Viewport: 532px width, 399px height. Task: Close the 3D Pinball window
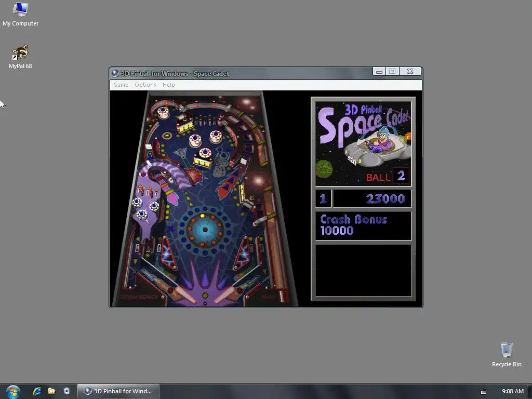pyautogui.click(x=410, y=71)
